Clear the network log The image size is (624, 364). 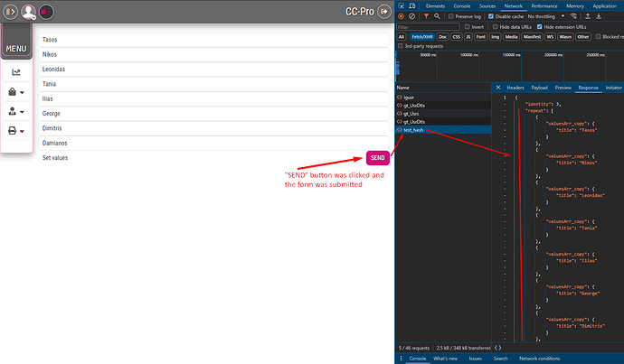point(411,16)
